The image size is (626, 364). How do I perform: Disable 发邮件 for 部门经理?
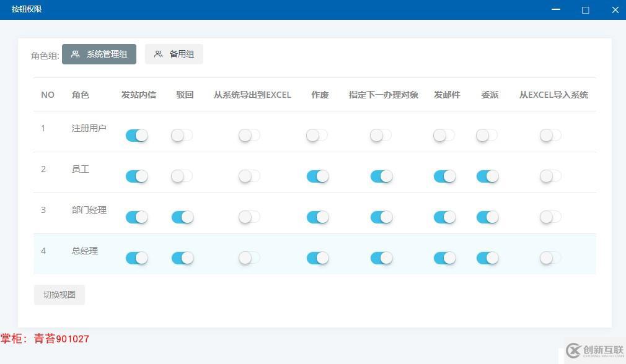(x=444, y=217)
